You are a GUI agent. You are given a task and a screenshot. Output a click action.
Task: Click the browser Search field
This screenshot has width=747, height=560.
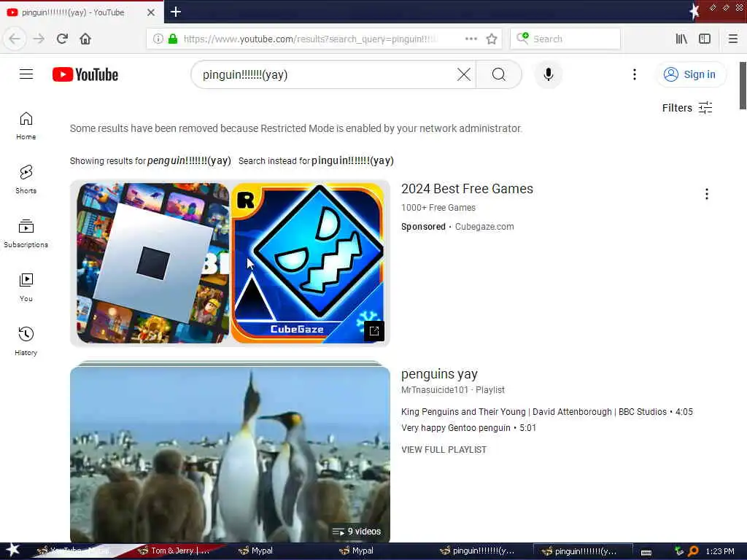[x=565, y=39]
